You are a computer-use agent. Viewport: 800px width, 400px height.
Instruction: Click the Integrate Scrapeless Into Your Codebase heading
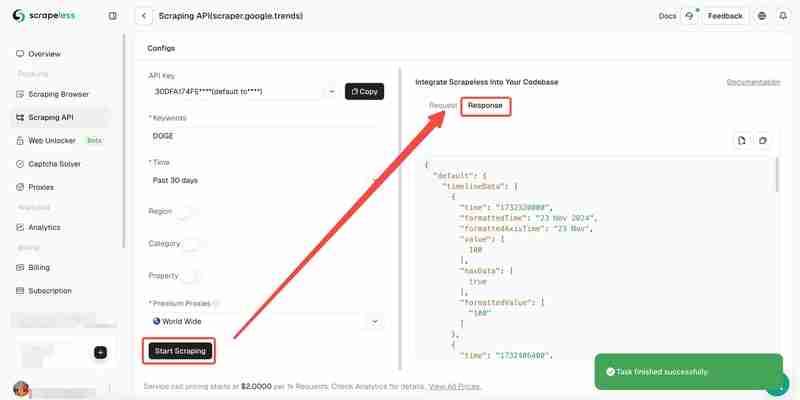(x=487, y=82)
